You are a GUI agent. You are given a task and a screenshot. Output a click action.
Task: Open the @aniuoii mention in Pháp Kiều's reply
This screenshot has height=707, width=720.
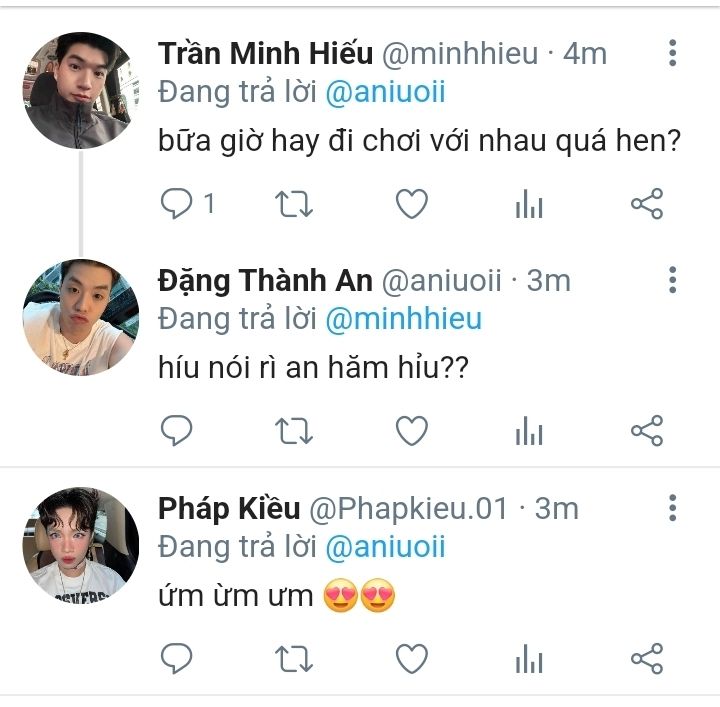386,547
